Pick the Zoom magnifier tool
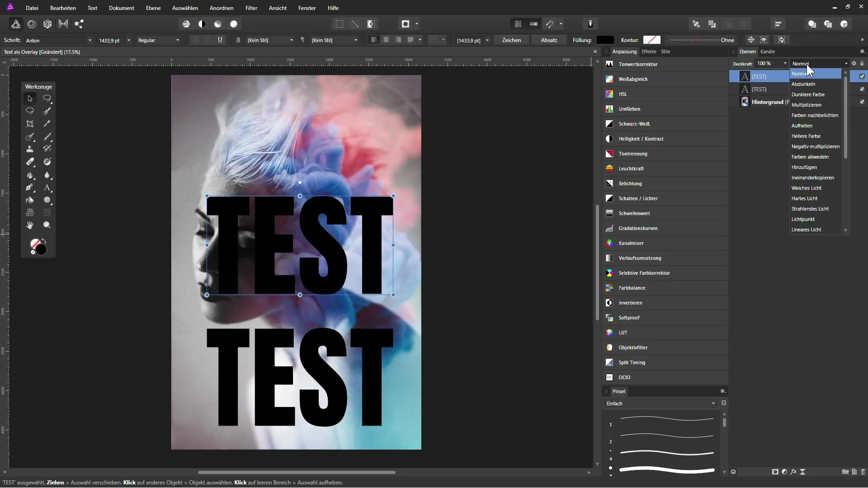Image resolution: width=868 pixels, height=488 pixels. [x=47, y=225]
